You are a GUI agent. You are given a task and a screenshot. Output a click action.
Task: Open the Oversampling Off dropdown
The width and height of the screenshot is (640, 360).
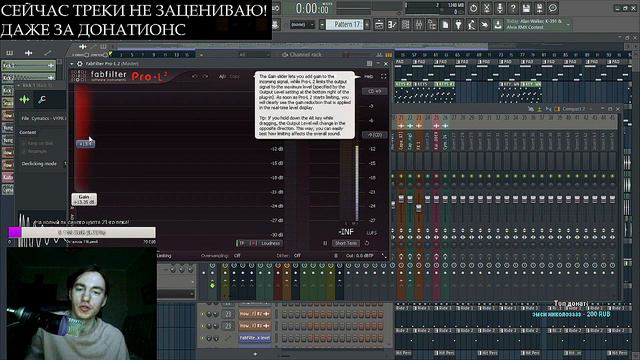(237, 256)
